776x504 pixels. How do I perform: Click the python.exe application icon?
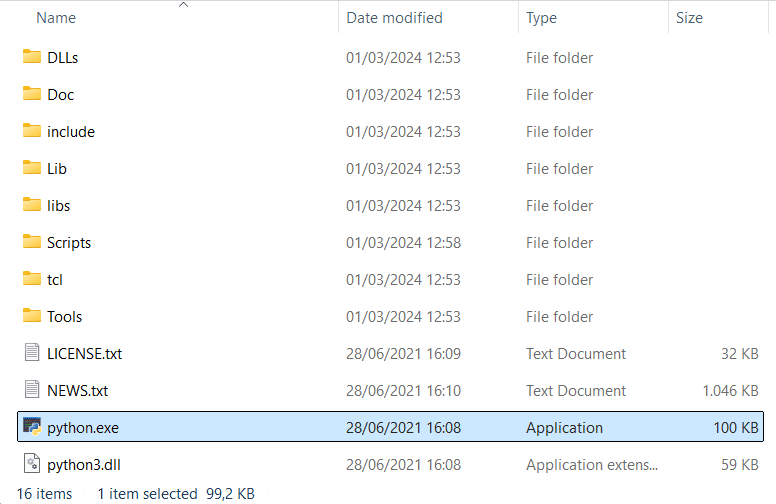(32, 427)
